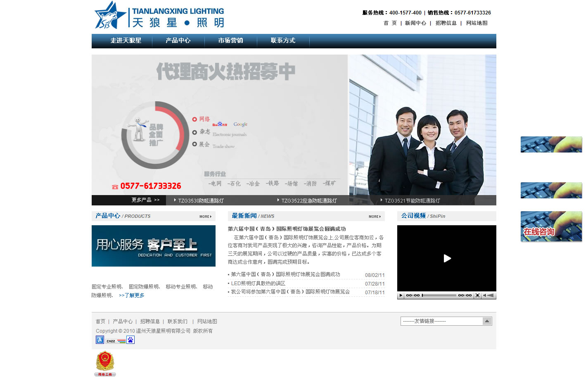Click the Tianlangxing Lighting wolf star logo
The width and height of the screenshot is (588, 379).
110,15
